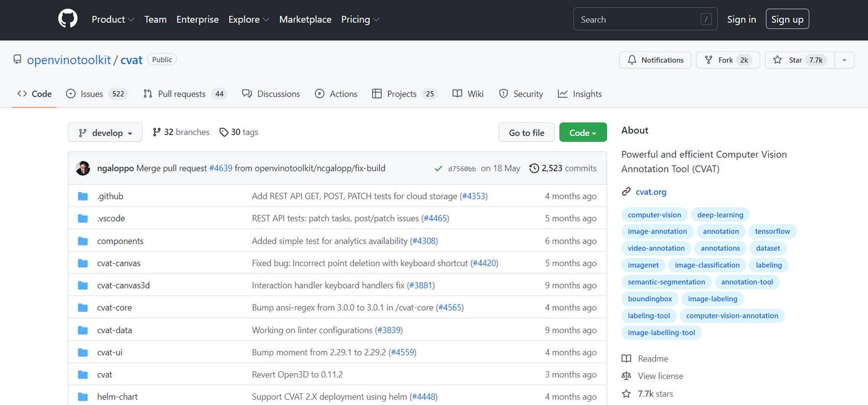Viewport: 868px width, 405px height.
Task: Click the Sign in link
Action: point(742,19)
